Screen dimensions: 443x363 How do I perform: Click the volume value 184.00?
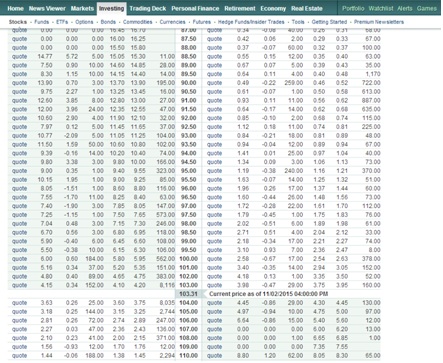click(x=94, y=259)
